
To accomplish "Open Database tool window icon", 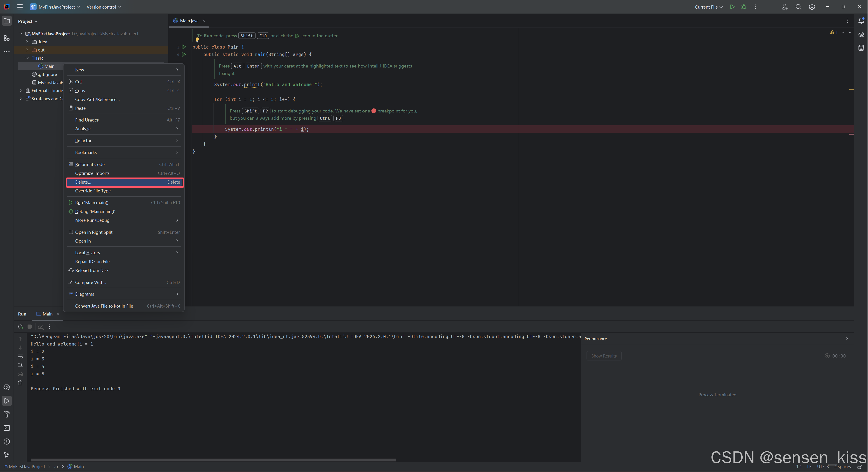I will (x=861, y=48).
